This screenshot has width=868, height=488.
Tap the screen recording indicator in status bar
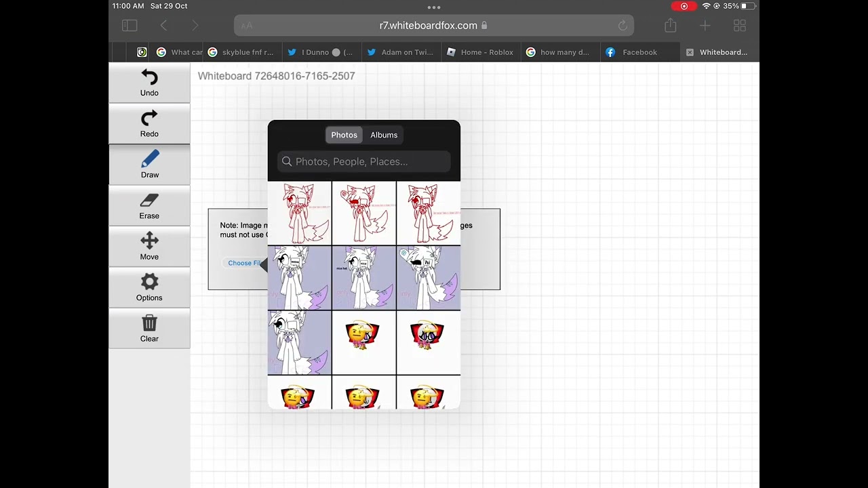coord(684,6)
